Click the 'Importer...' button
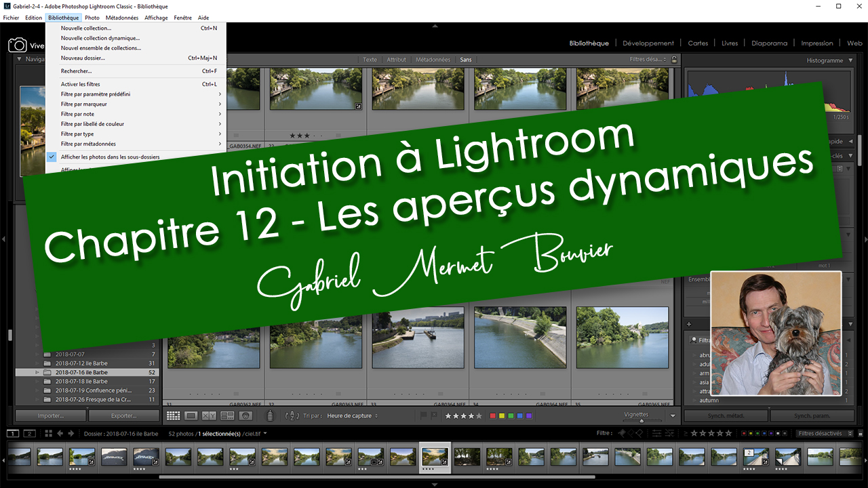868x488 pixels. (51, 416)
